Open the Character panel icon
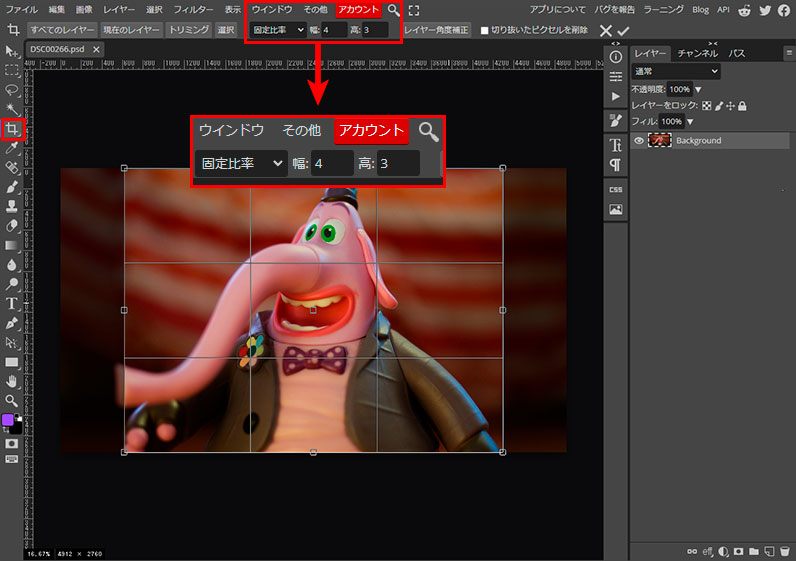The height and width of the screenshot is (561, 796). point(616,145)
